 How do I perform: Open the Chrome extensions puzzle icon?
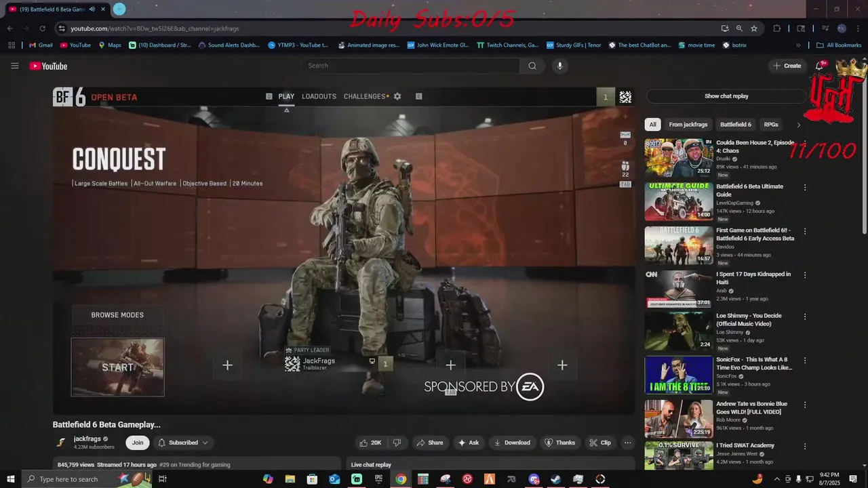[777, 28]
